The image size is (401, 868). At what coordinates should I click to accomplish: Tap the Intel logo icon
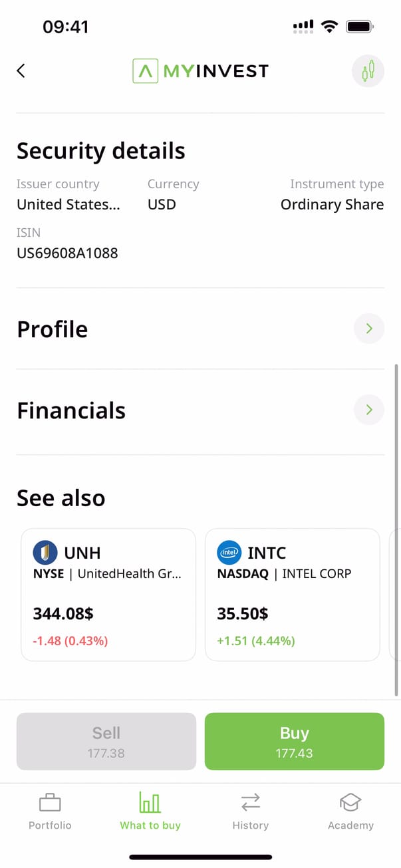coord(229,553)
